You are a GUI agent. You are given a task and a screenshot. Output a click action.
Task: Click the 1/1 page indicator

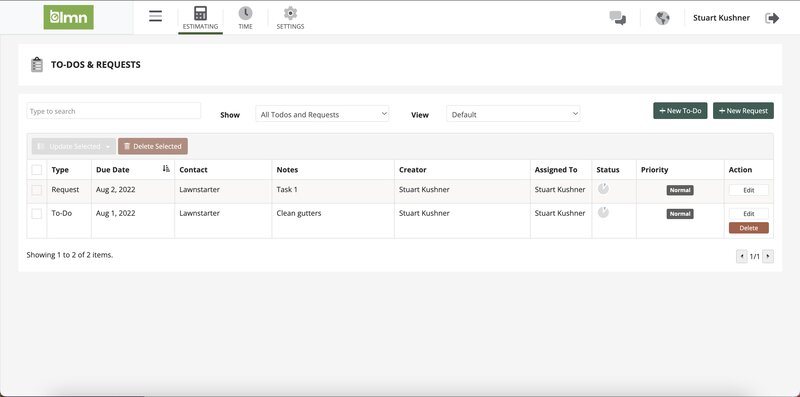[x=755, y=257]
